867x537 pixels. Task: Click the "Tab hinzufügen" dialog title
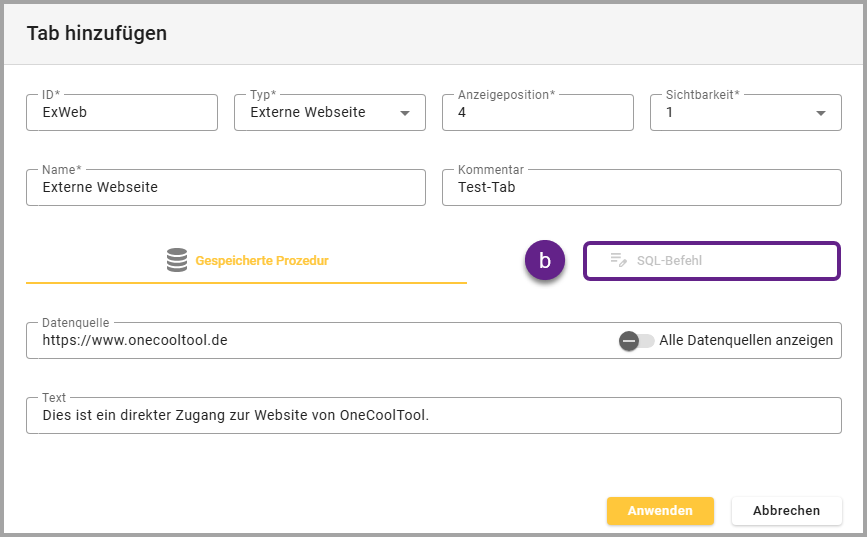97,34
